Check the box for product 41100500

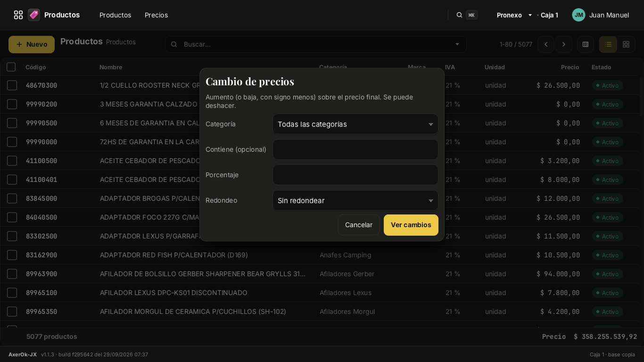[x=12, y=161]
